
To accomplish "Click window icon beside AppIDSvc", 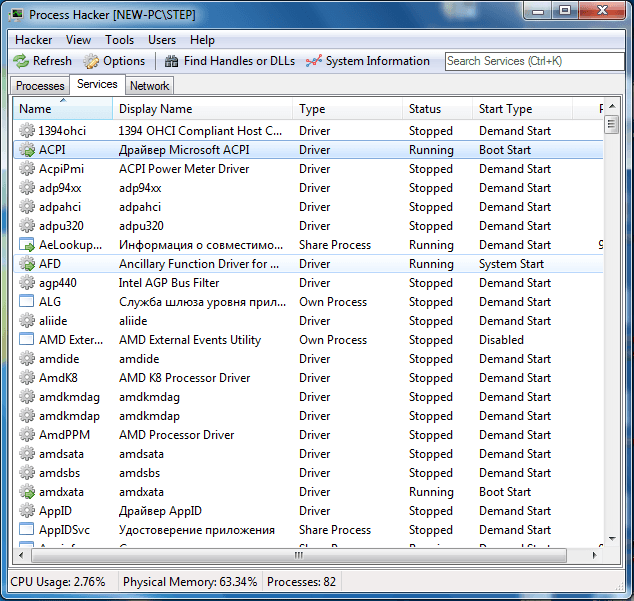I will 27,529.
